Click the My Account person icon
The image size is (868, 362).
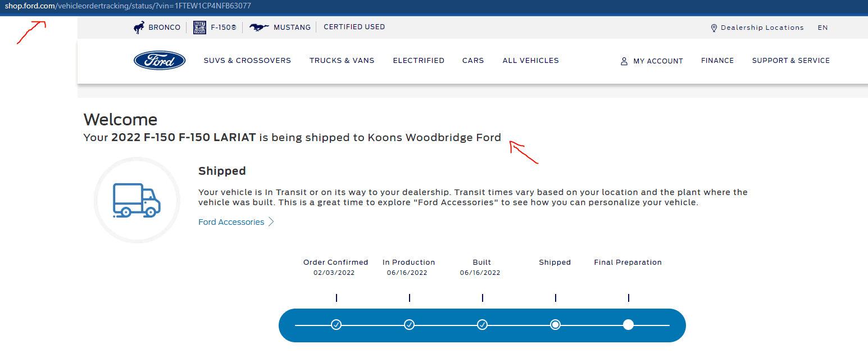tap(624, 61)
